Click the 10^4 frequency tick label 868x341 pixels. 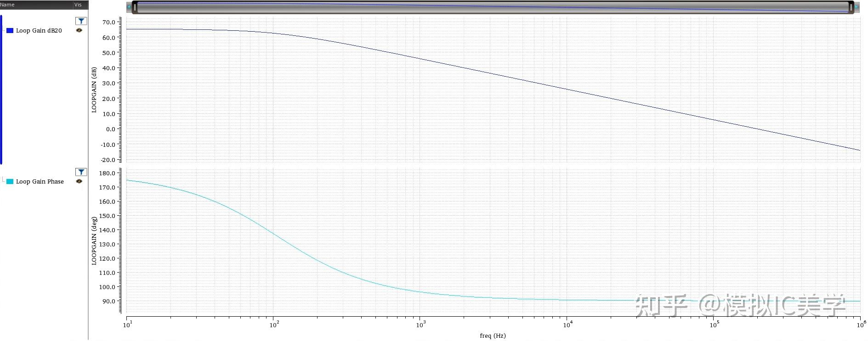coord(567,324)
